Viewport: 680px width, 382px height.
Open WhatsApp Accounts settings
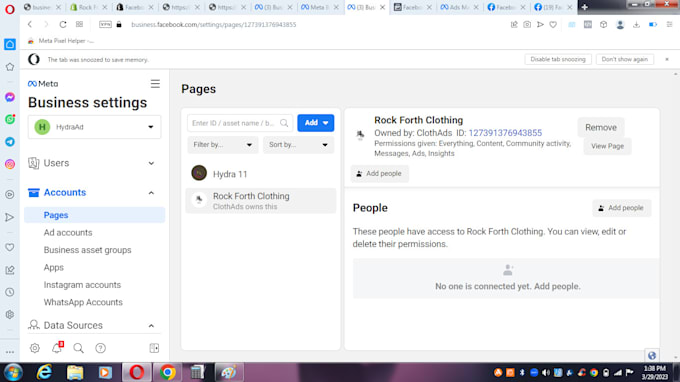pyautogui.click(x=83, y=302)
